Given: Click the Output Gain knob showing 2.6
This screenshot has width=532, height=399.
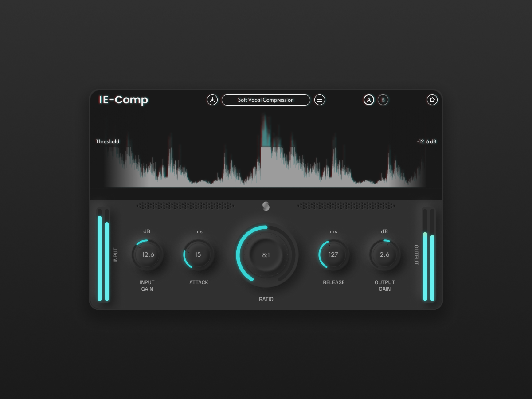Looking at the screenshot, I should [x=384, y=254].
